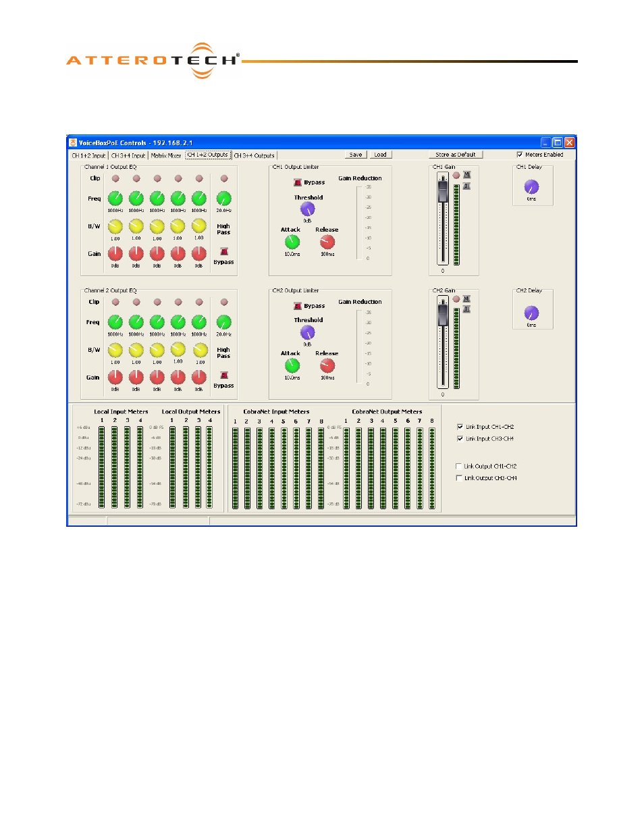The image size is (644, 834).
Task: Click CobraNet Input Meters channel 8 bar
Action: point(321,467)
